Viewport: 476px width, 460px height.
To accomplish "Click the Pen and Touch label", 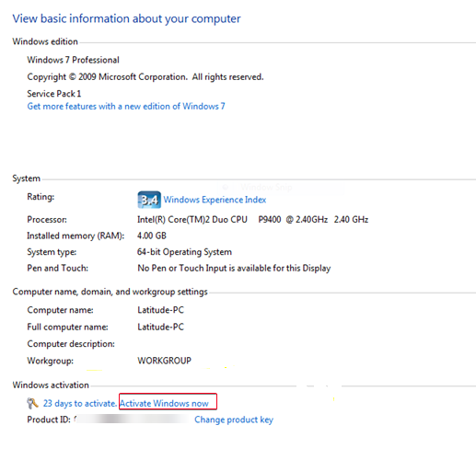I will (57, 269).
